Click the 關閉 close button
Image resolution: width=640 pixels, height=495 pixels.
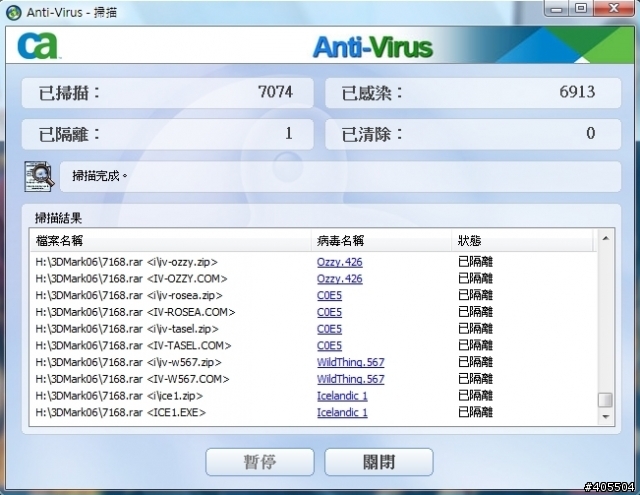click(379, 462)
